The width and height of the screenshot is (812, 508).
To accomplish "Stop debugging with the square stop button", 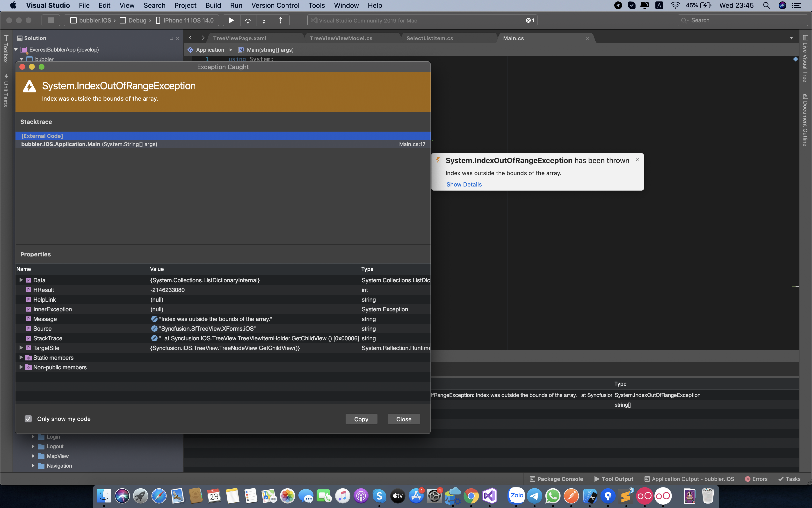I will coord(51,21).
